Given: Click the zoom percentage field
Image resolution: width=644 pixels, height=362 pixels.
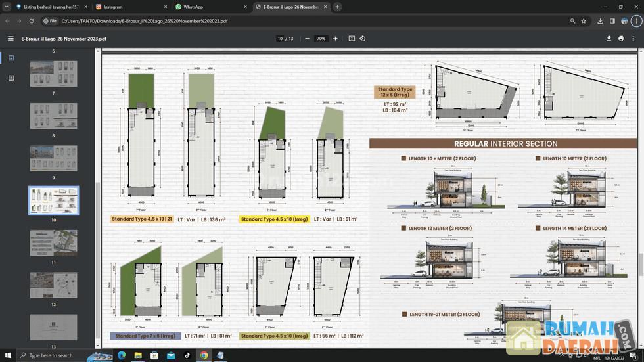Looking at the screenshot, I should pyautogui.click(x=321, y=39).
